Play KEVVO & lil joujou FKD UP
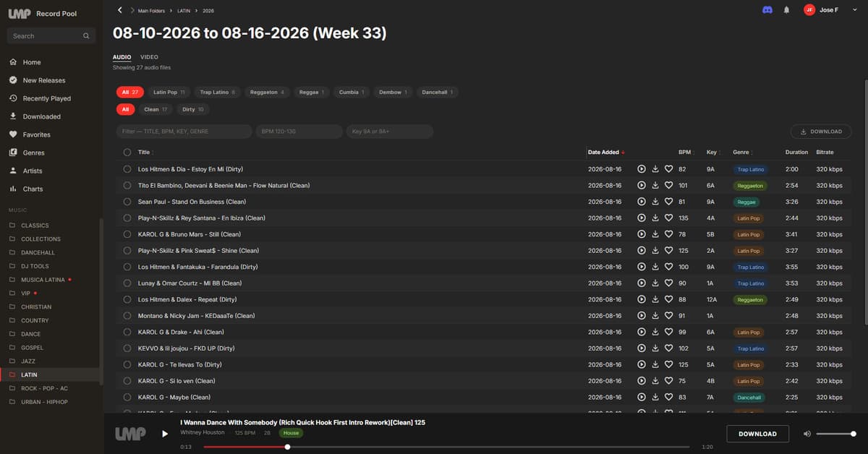The image size is (868, 454). [642, 348]
